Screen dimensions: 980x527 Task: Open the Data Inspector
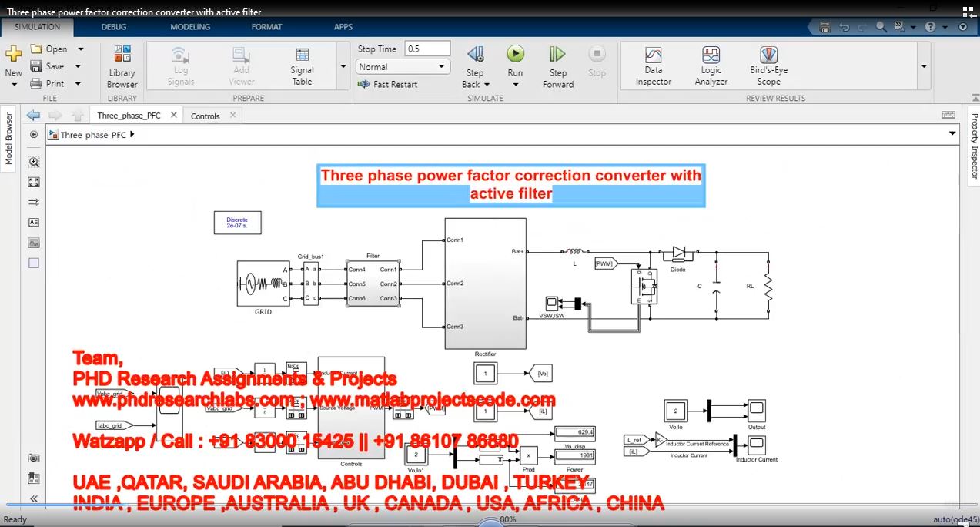pyautogui.click(x=653, y=66)
